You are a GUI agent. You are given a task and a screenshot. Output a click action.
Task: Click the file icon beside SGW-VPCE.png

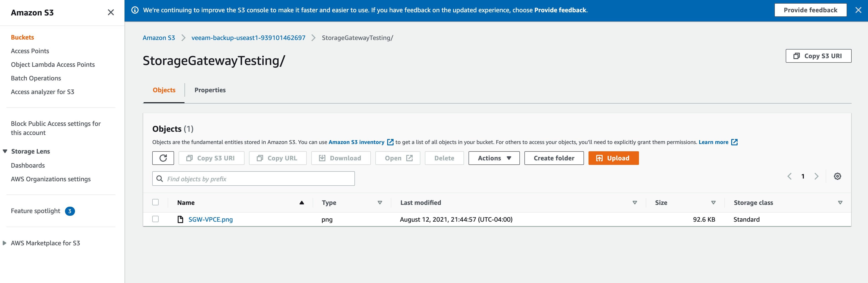[x=180, y=219]
